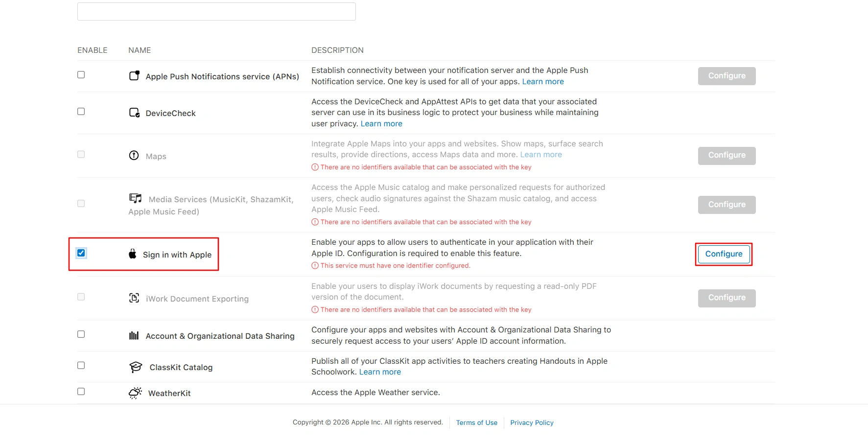Open Learn more link in DeviceCheck description
The width and height of the screenshot is (868, 446).
click(381, 124)
